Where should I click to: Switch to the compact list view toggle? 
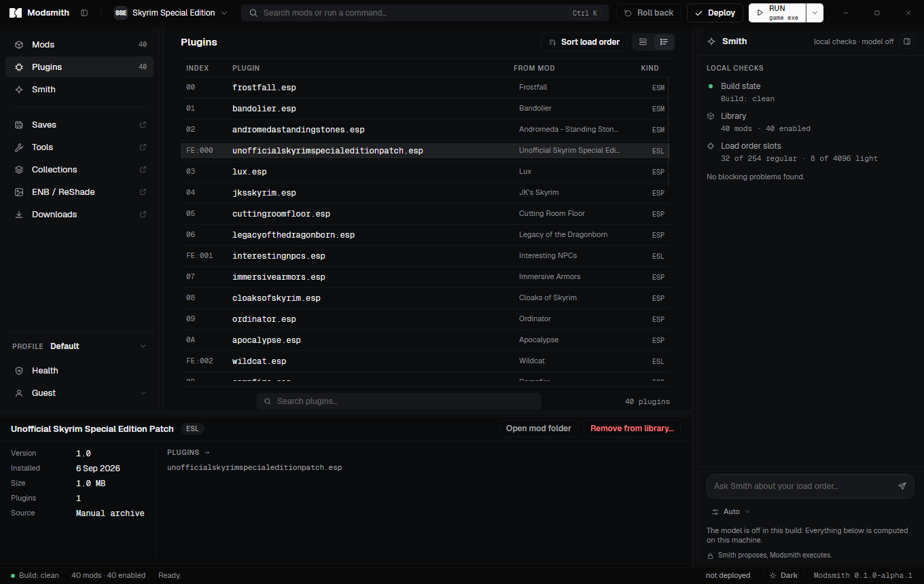tap(643, 42)
